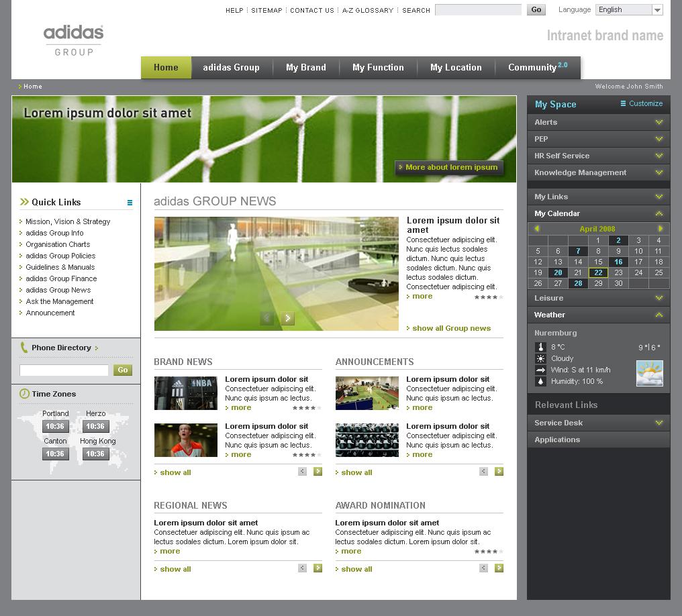This screenshot has width=682, height=616.
Task: Show next slide in adidas Group News image
Action: (x=287, y=318)
